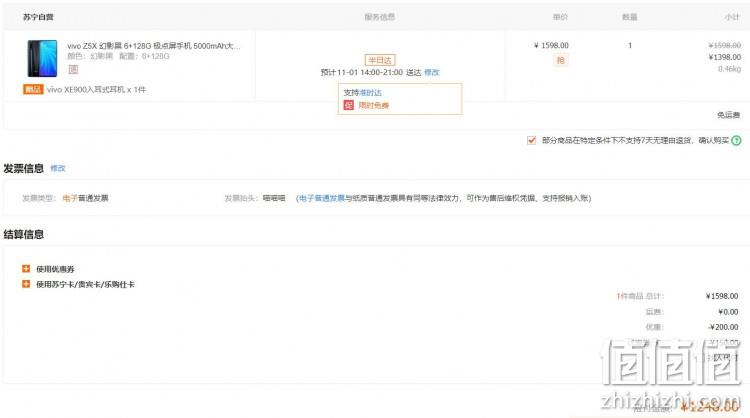
Task: Modify invoice information via 修改 link
Action: pos(58,168)
